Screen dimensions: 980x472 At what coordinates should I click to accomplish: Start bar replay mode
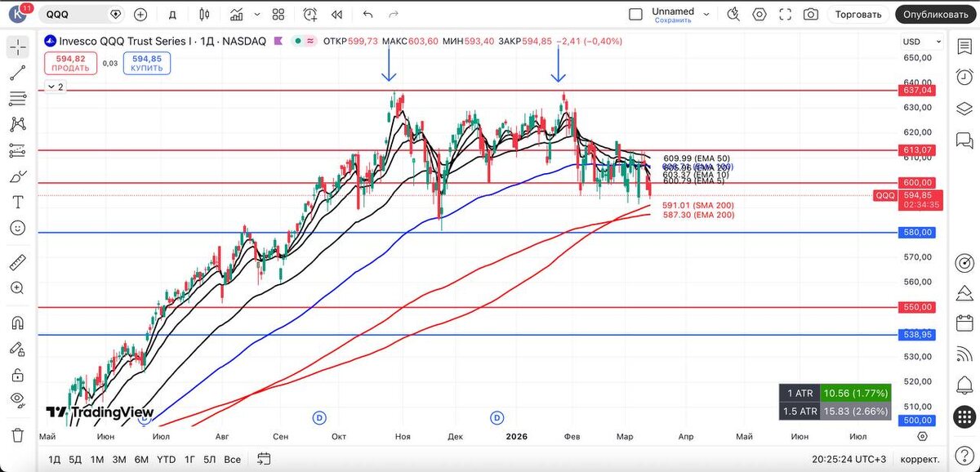point(336,14)
